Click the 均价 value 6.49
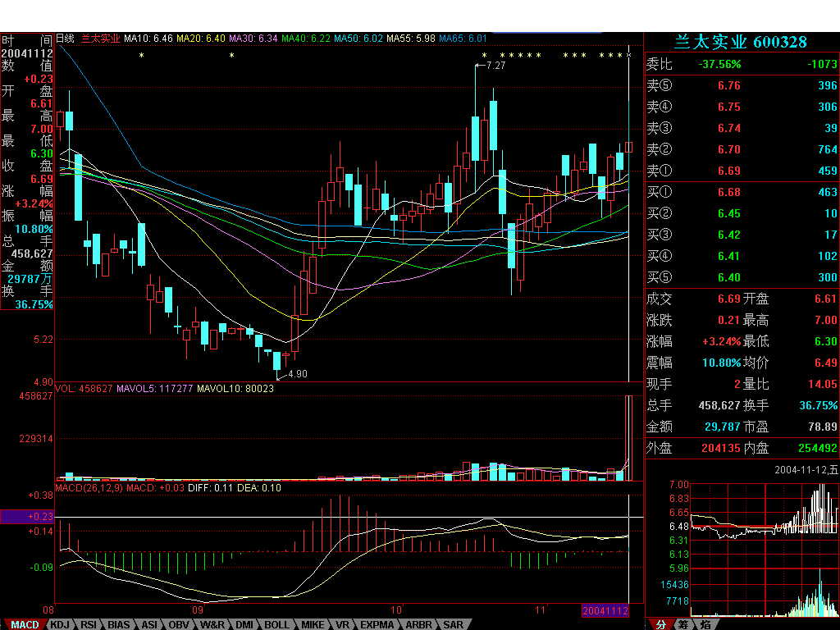 (x=826, y=363)
